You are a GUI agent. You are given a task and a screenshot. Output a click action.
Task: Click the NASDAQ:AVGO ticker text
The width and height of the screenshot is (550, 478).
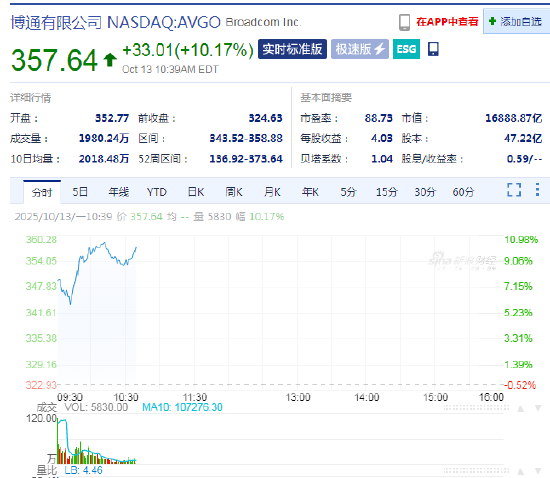pos(164,22)
